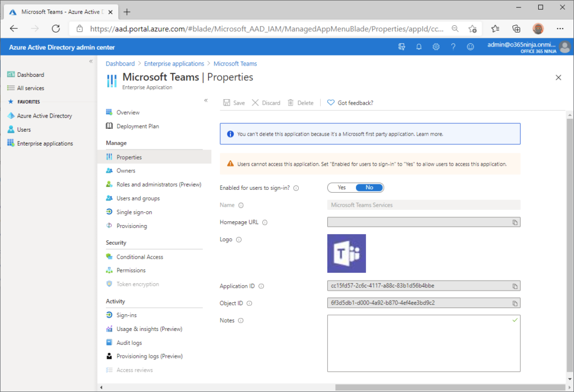574x392 pixels.
Task: Collapse the left portal sidebar
Action: tap(91, 61)
